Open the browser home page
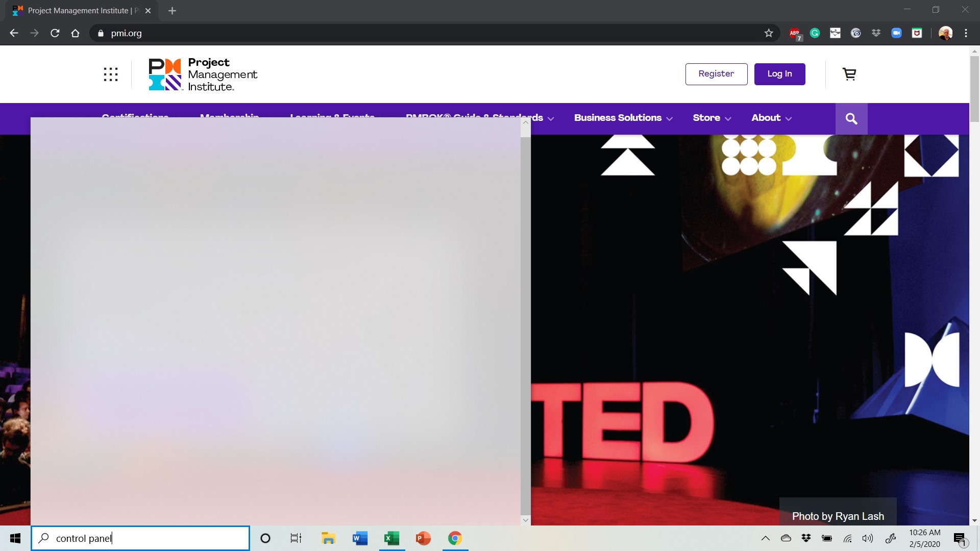This screenshot has height=551, width=980. coord(76,33)
